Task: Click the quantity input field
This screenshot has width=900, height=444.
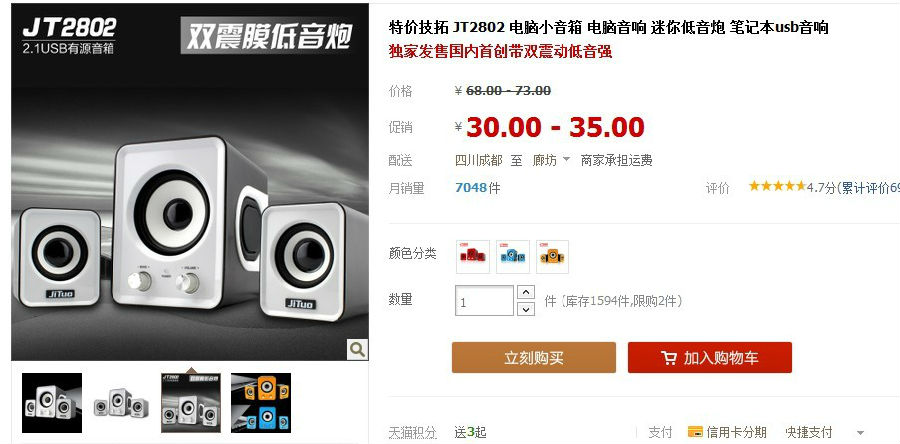Action: [484, 301]
